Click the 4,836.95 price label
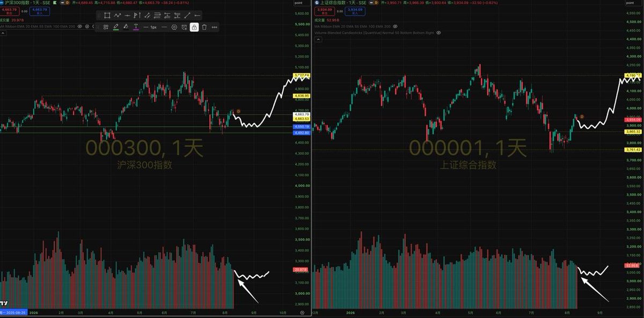This screenshot has height=318, width=644. [301, 96]
